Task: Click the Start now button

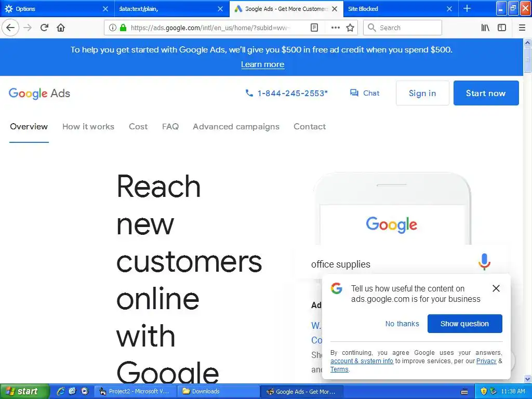Action: point(486,93)
